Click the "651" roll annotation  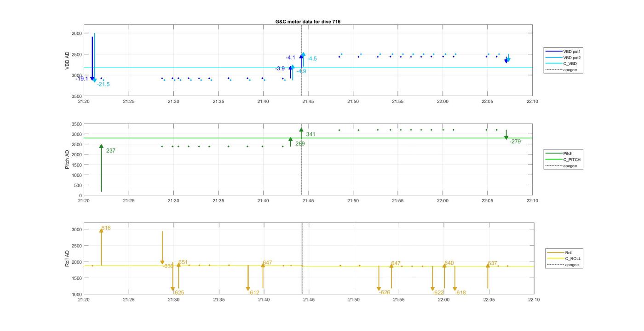183,263
